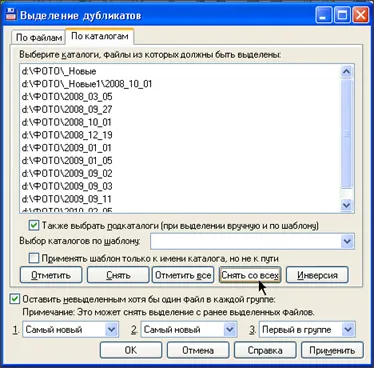The image size is (374, 368).
Task: Click the 'Отметить все' button
Action: pyautogui.click(x=183, y=275)
